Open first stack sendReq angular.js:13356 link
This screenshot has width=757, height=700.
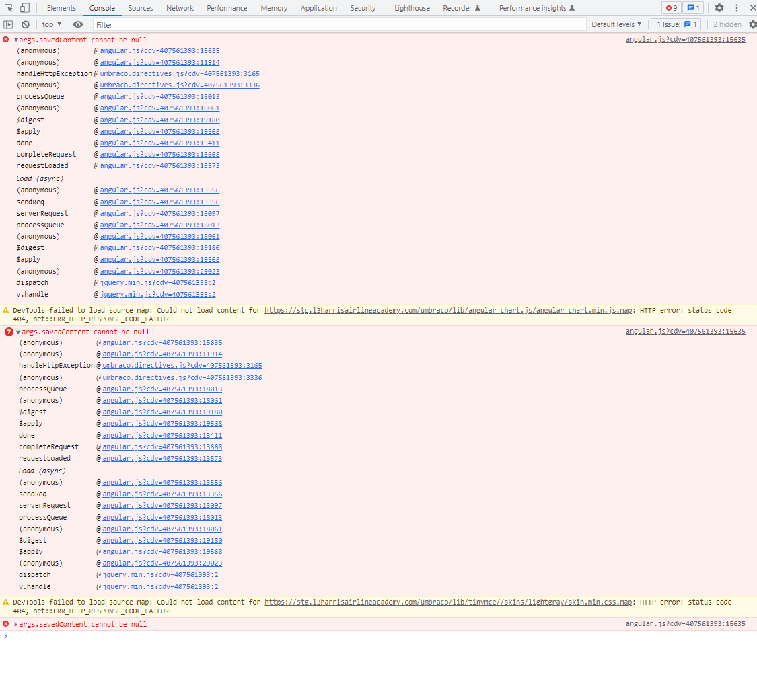(159, 202)
